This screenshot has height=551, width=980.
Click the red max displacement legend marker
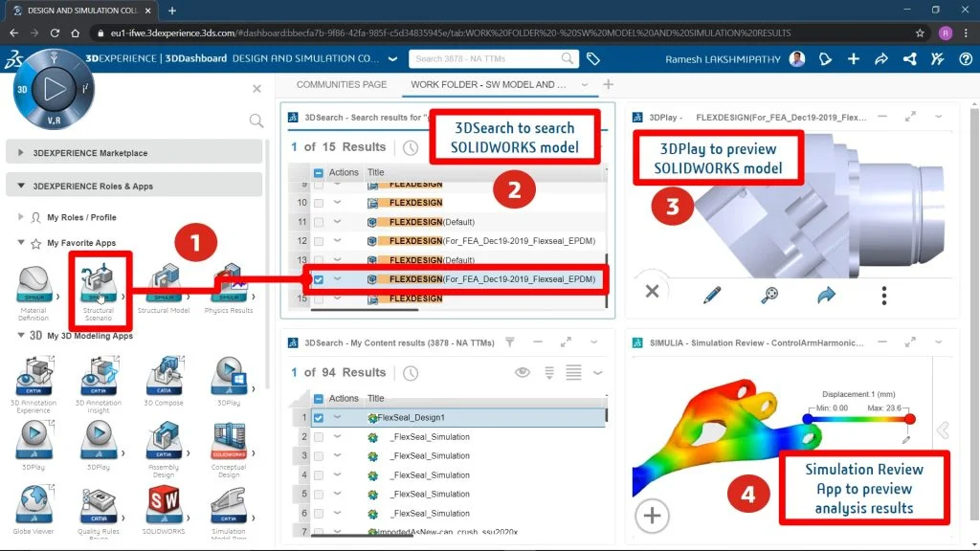coord(909,419)
